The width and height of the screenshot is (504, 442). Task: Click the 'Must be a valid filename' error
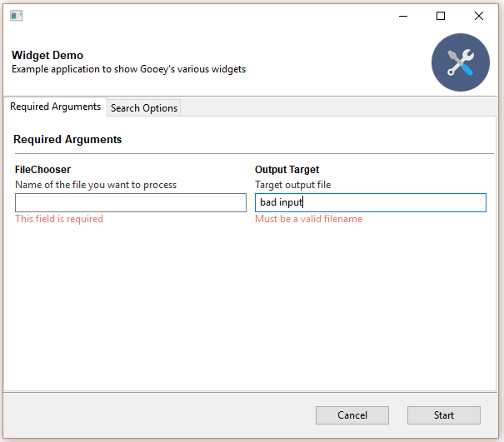click(x=308, y=219)
